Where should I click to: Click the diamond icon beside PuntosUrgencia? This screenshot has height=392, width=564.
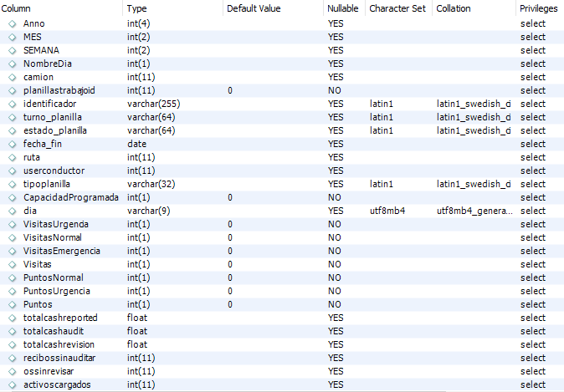pos(13,291)
